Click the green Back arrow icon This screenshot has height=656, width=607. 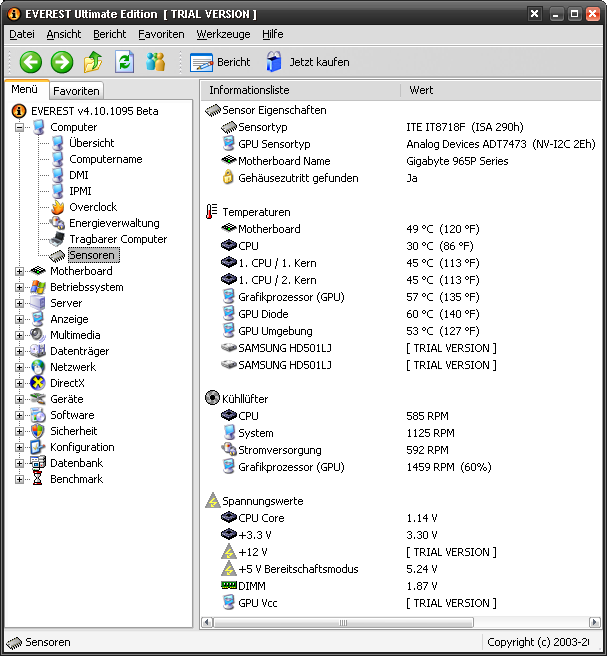31,62
